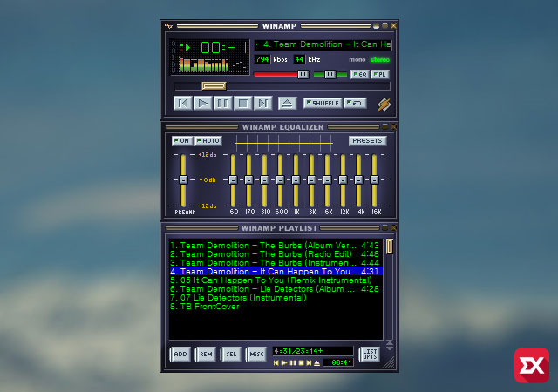Enable the equalizer AUTO button
The width and height of the screenshot is (558, 392).
pyautogui.click(x=208, y=140)
